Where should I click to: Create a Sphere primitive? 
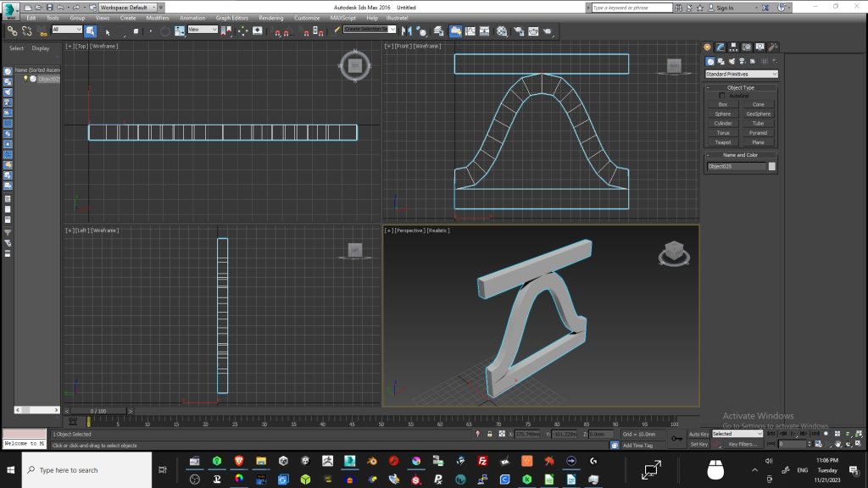(x=723, y=114)
